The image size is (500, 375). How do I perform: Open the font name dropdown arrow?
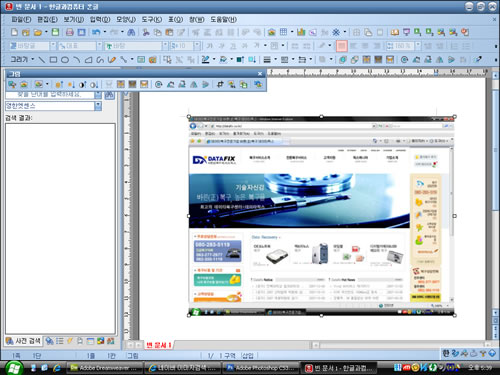tap(165, 46)
